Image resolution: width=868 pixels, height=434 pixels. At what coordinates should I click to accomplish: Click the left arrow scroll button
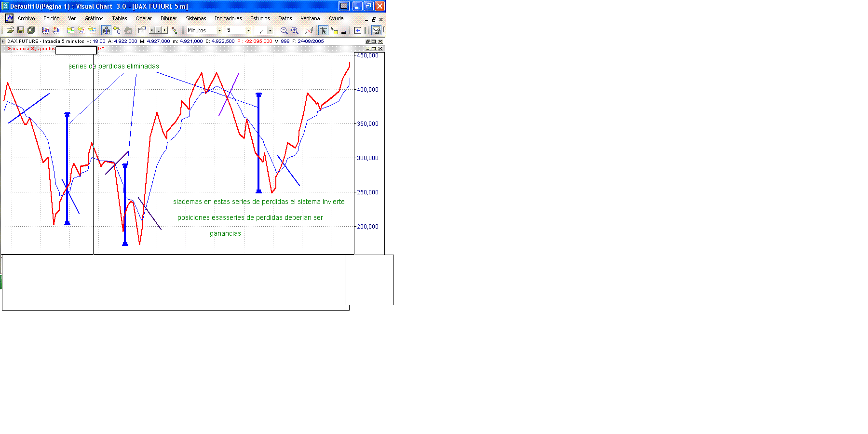[152, 30]
